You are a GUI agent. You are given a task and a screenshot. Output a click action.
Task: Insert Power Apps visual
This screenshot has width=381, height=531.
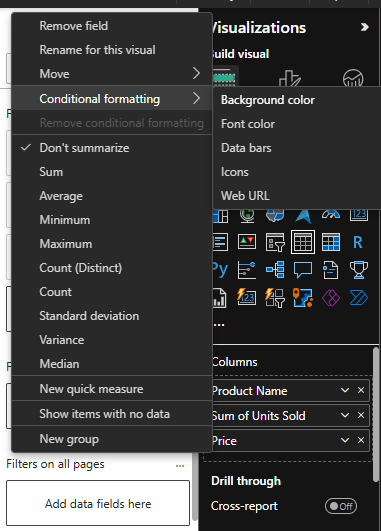tap(331, 298)
